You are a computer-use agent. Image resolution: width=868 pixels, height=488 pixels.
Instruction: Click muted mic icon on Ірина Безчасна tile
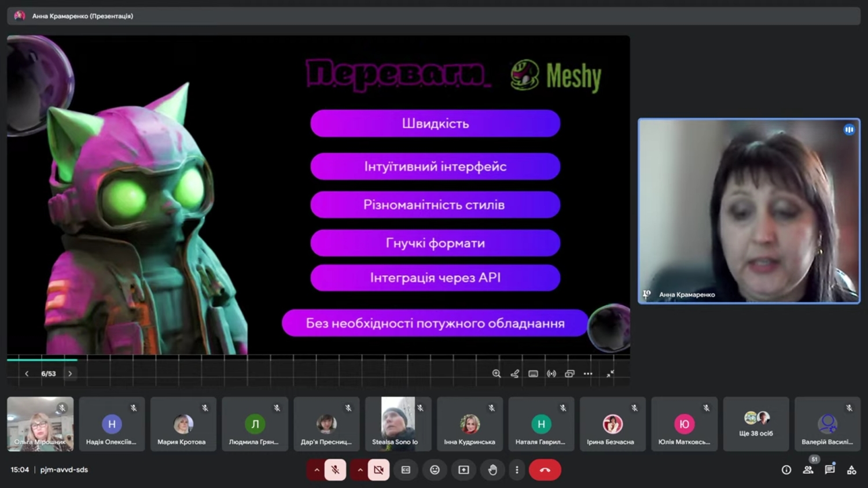click(x=635, y=408)
